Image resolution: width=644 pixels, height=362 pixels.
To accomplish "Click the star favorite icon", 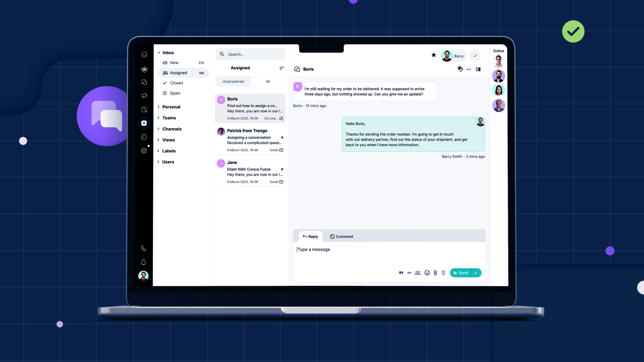I will pos(434,55).
